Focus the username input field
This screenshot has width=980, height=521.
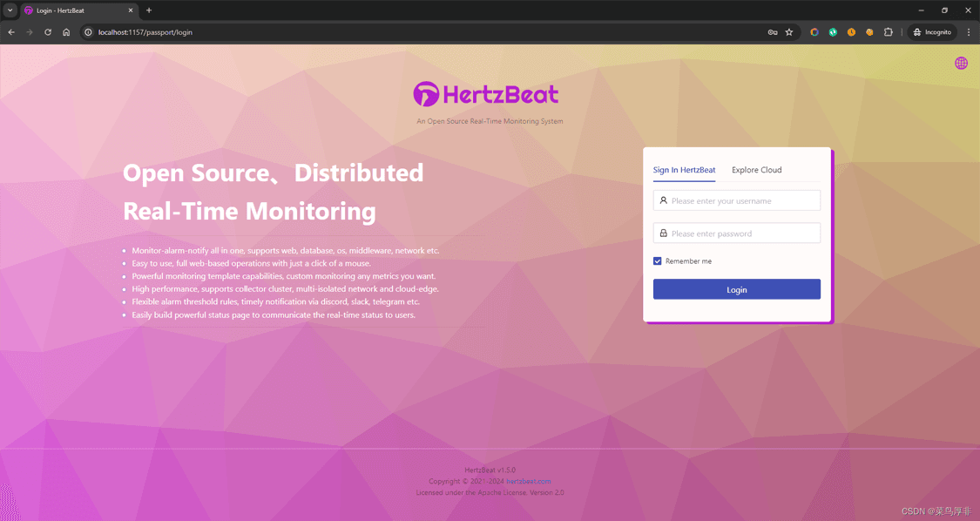tap(737, 200)
